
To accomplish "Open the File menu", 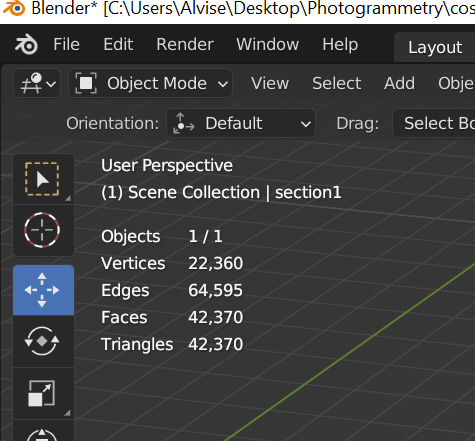I will (x=66, y=44).
